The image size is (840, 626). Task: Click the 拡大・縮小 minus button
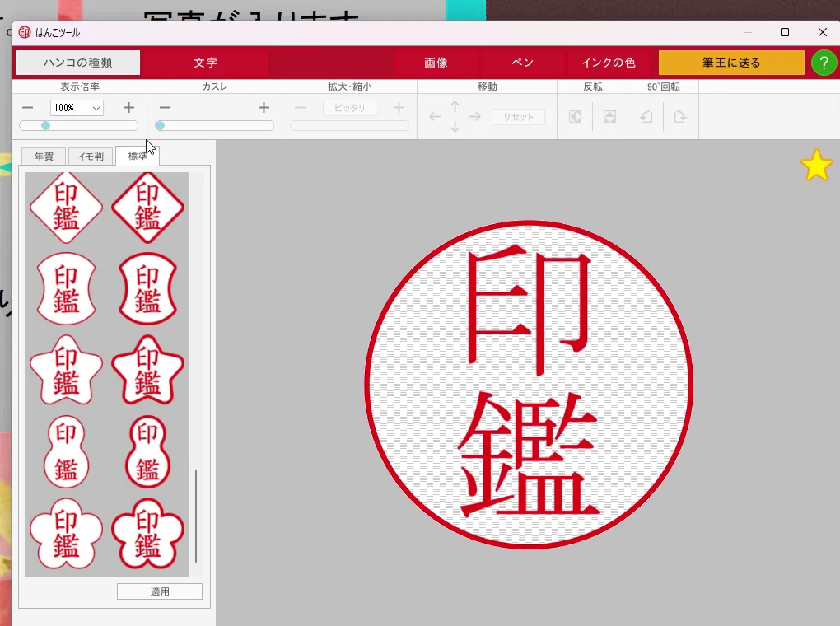(300, 108)
